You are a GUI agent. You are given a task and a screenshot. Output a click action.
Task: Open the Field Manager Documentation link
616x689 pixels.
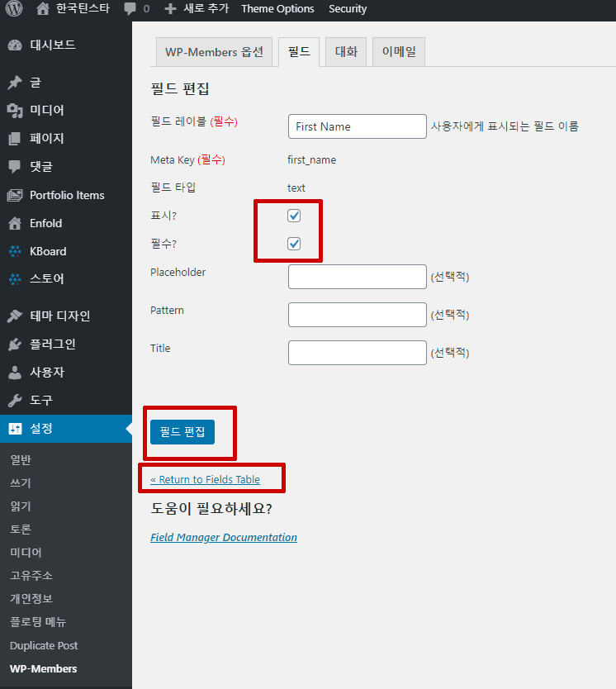tap(224, 537)
